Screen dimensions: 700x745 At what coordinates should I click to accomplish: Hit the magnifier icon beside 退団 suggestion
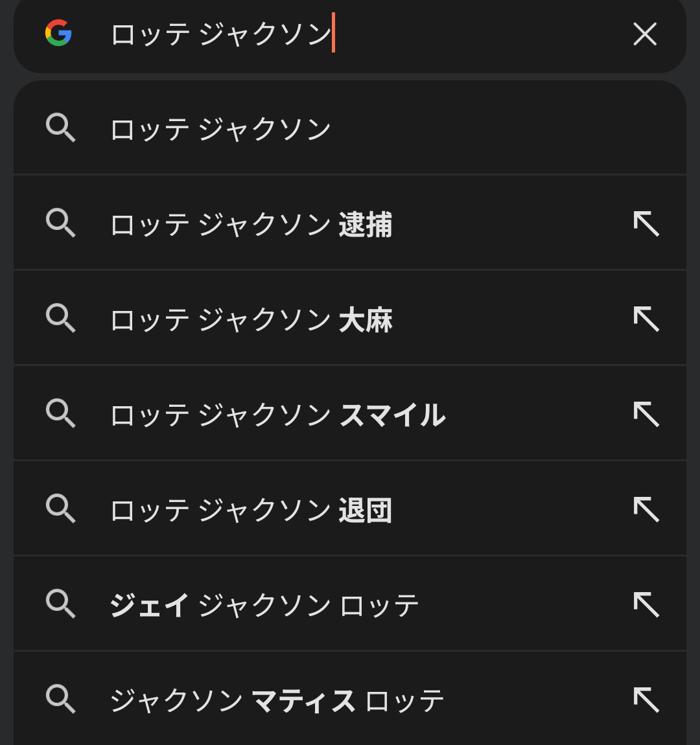pos(61,509)
